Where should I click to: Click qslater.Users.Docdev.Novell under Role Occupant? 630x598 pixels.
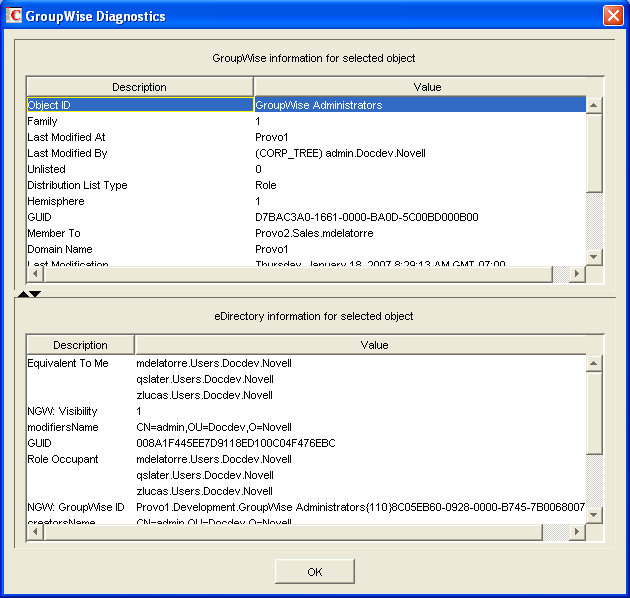click(x=205, y=475)
